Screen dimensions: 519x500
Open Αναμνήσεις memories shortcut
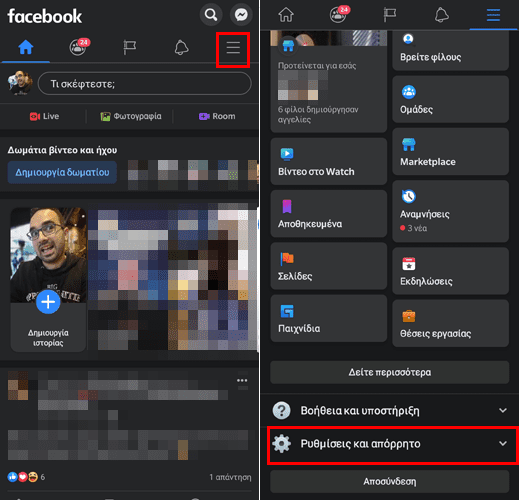coord(451,211)
